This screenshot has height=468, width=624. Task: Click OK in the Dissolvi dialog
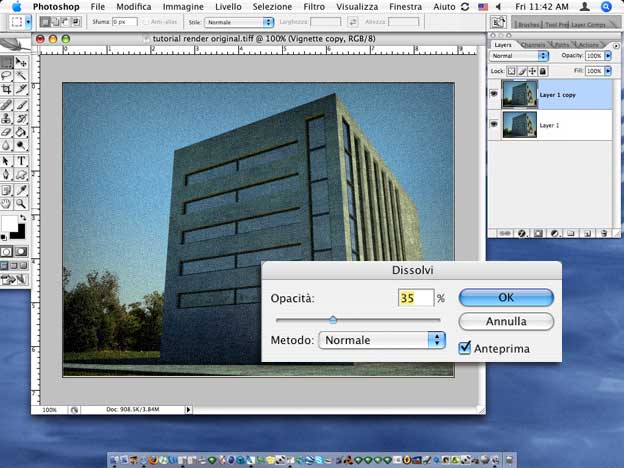coord(506,298)
